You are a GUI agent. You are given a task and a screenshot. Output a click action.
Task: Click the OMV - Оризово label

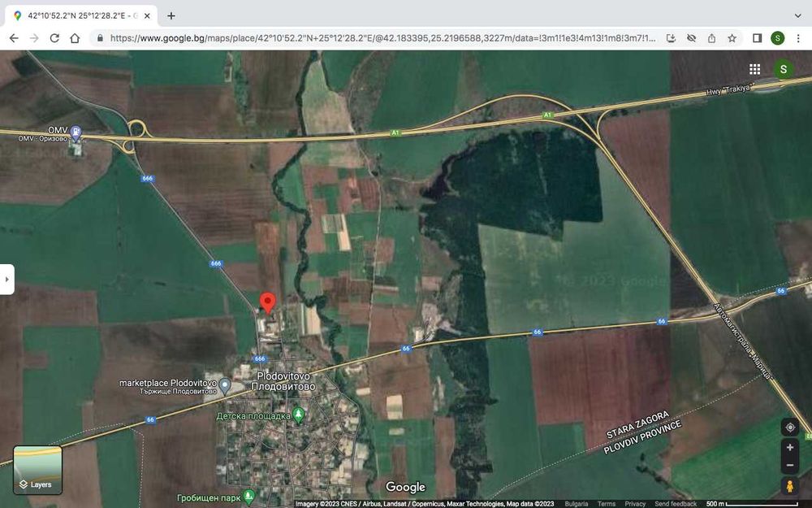pos(43,139)
